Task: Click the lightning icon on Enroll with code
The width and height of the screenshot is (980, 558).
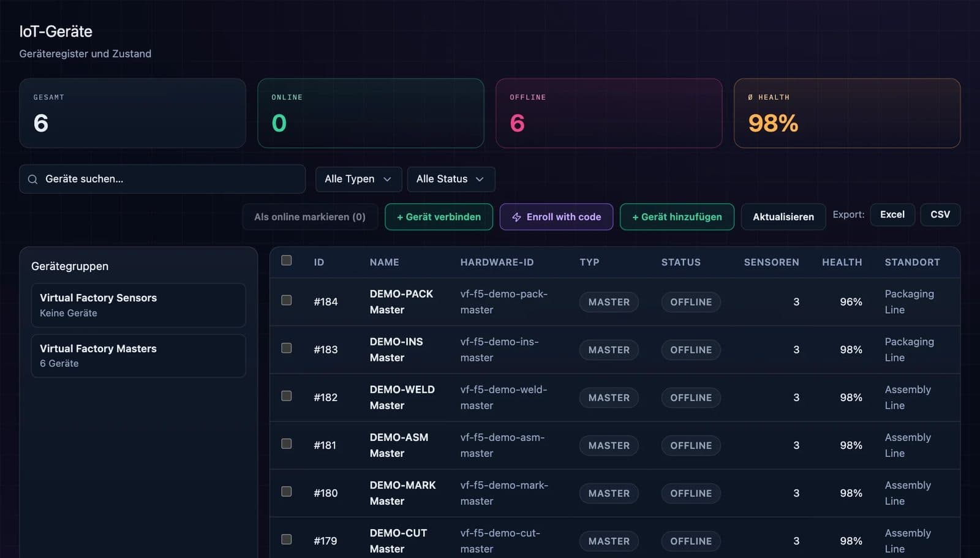Action: pos(516,217)
